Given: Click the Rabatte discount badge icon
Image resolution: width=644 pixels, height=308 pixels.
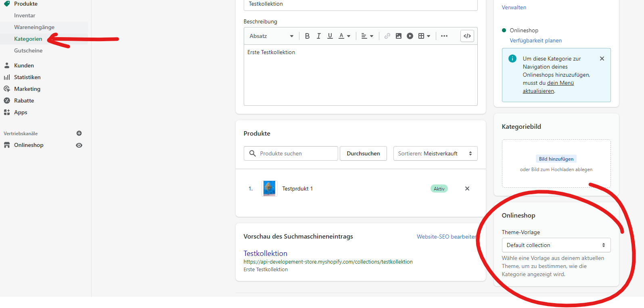Looking at the screenshot, I should tap(7, 101).
